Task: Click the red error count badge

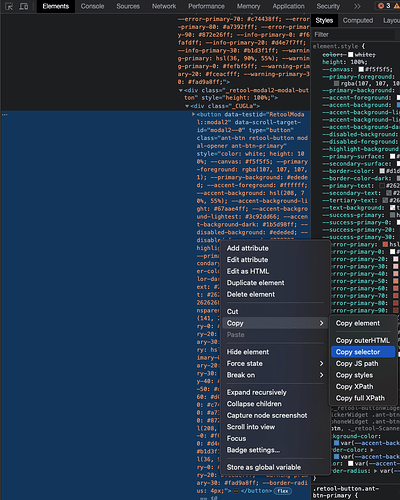Action: (x=384, y=6)
